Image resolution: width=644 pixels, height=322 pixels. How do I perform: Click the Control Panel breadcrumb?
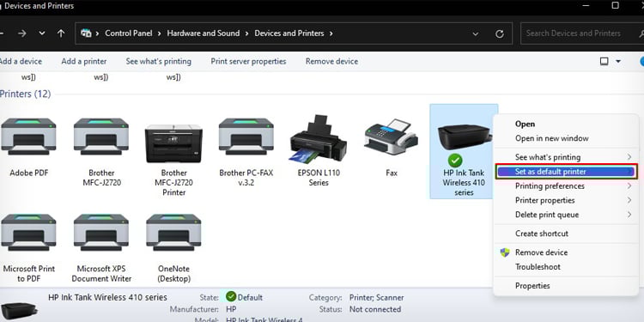coord(129,33)
